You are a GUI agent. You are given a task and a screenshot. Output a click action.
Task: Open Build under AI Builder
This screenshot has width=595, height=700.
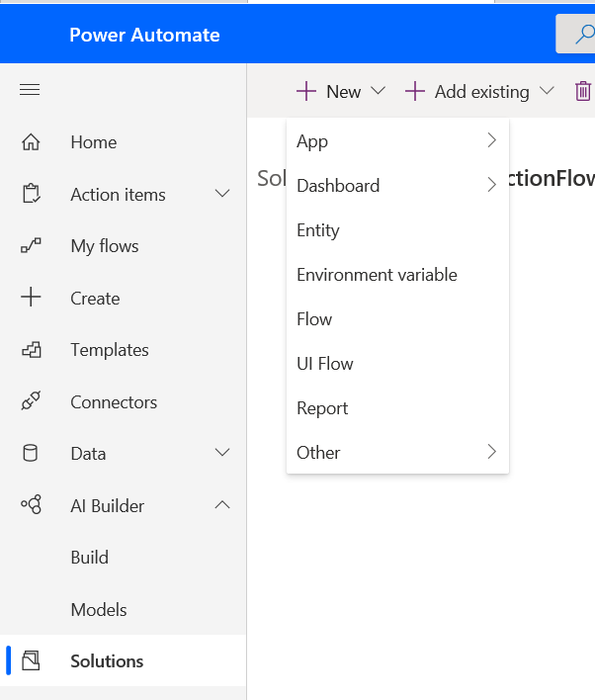(90, 558)
